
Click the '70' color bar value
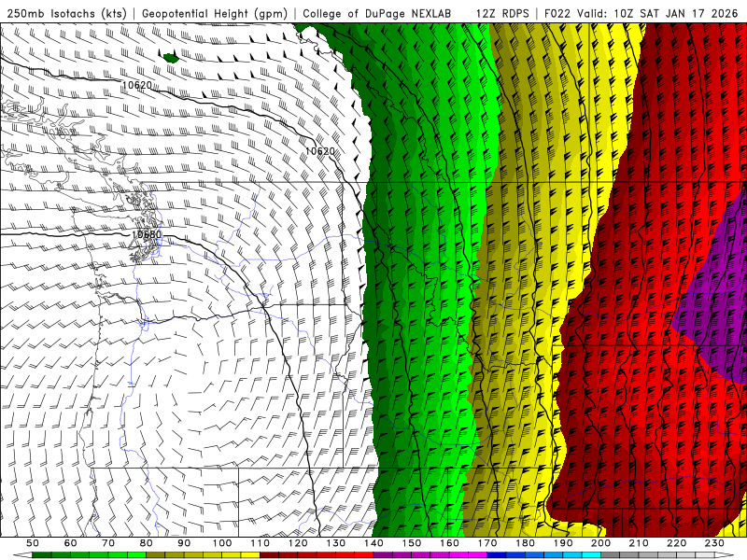tap(108, 543)
